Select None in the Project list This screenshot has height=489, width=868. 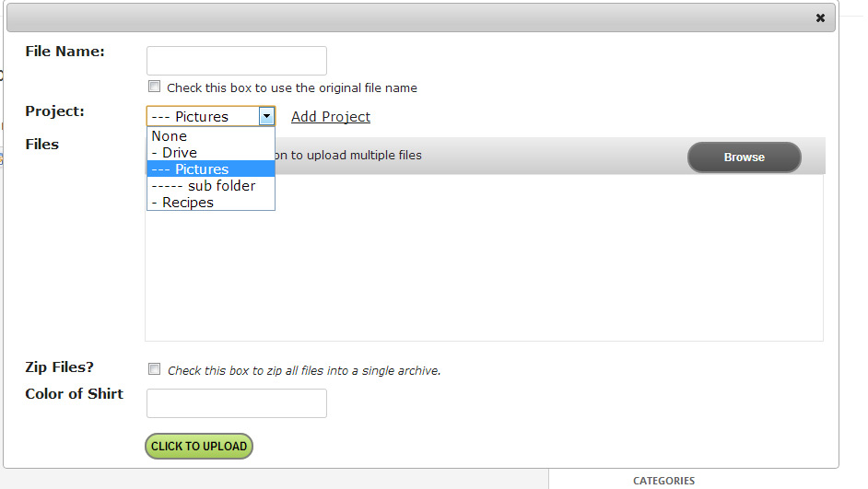click(210, 136)
